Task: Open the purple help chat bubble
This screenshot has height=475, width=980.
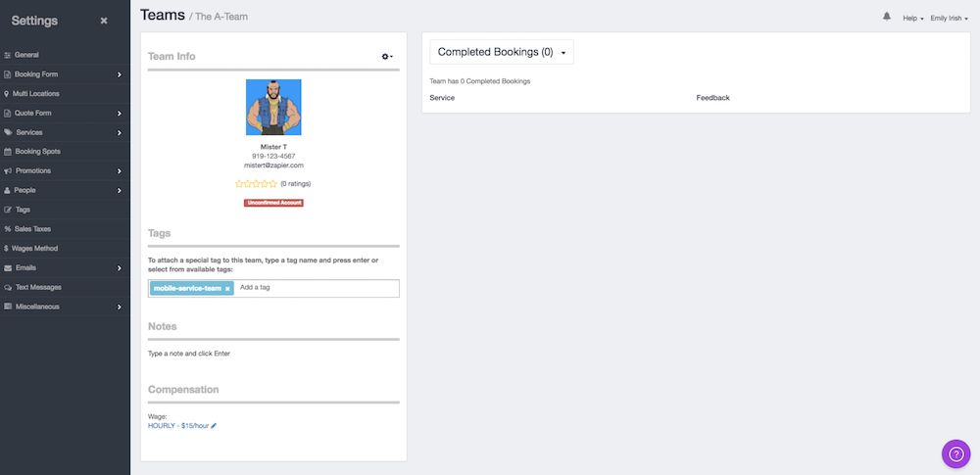Action: pyautogui.click(x=955, y=453)
